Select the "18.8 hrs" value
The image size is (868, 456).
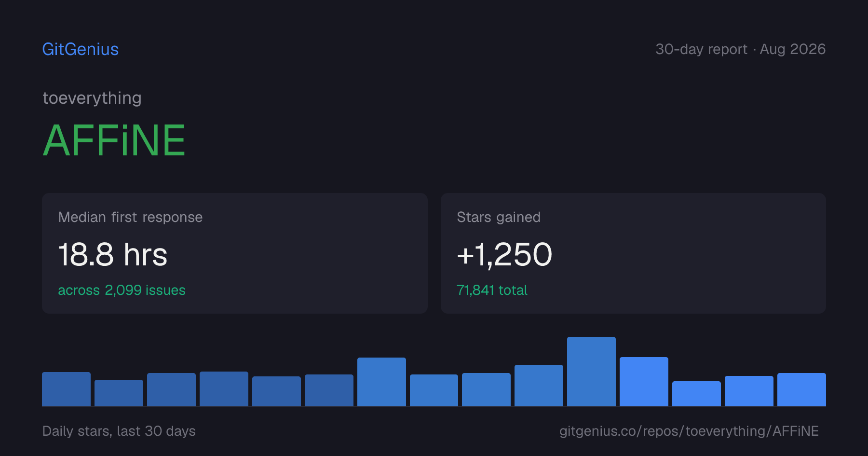click(113, 254)
